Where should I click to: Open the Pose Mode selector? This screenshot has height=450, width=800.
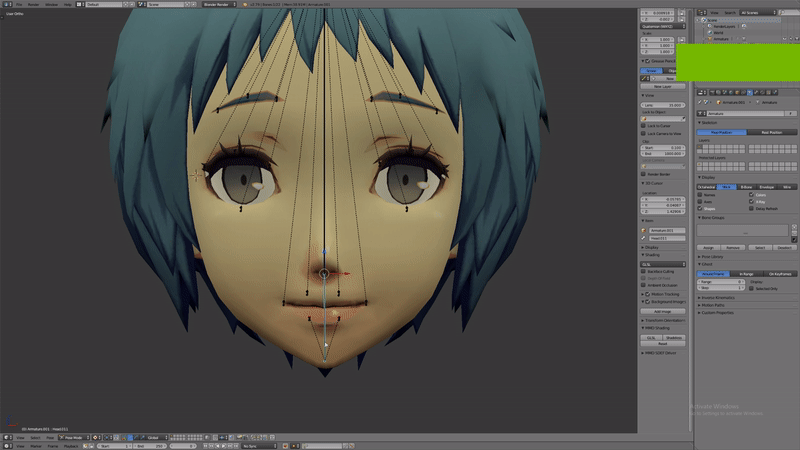[x=74, y=437]
